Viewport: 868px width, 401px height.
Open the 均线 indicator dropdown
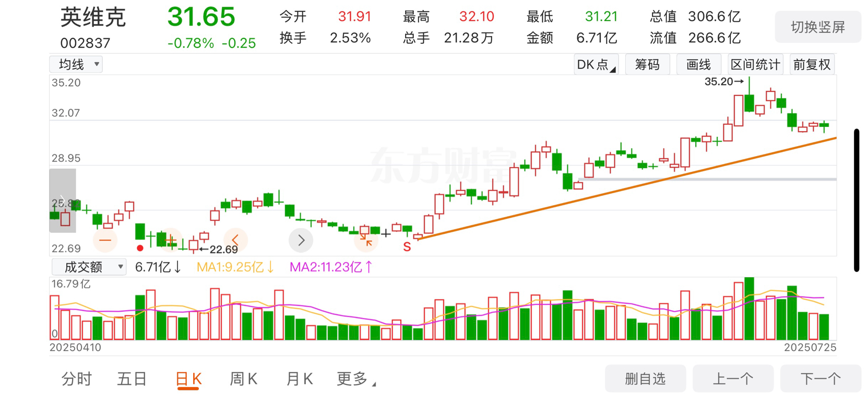click(76, 64)
